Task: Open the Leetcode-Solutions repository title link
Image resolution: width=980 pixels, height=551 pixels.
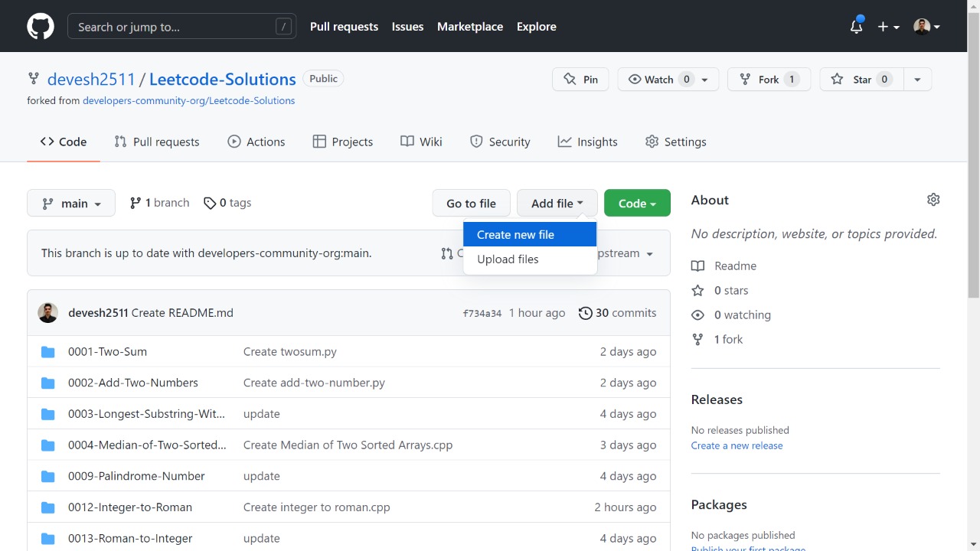Action: pyautogui.click(x=222, y=79)
